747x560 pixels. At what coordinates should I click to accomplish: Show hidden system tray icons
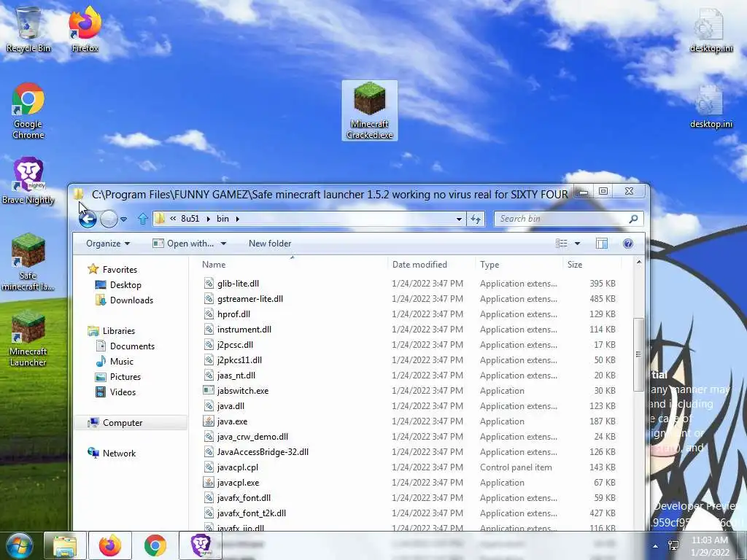656,546
